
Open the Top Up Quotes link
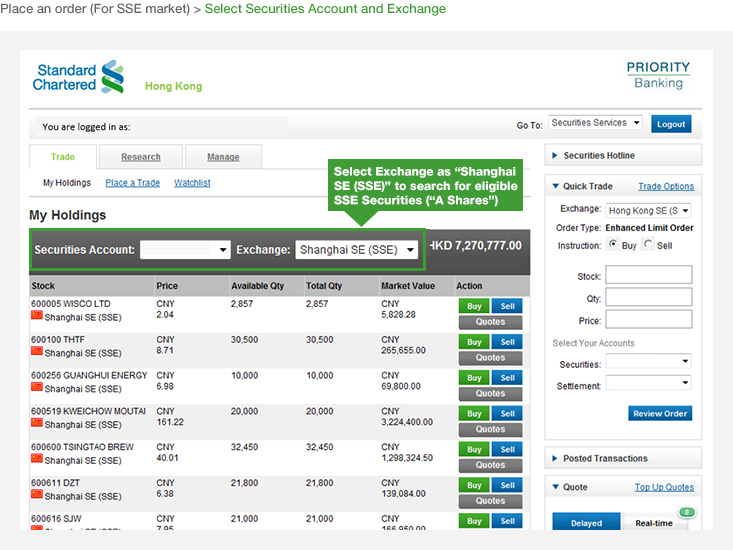click(x=664, y=487)
